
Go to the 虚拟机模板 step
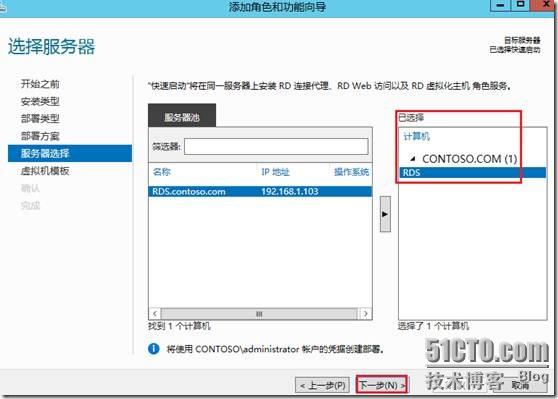(x=45, y=171)
